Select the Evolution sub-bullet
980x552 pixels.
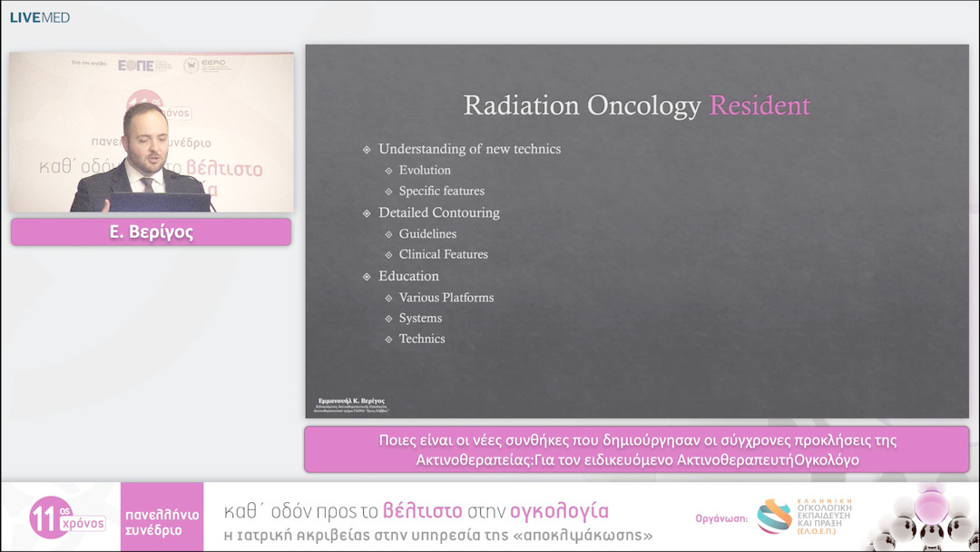coord(425,170)
